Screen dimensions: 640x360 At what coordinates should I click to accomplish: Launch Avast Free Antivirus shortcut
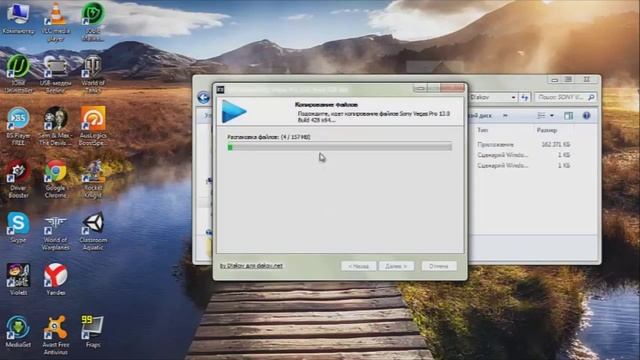56,335
